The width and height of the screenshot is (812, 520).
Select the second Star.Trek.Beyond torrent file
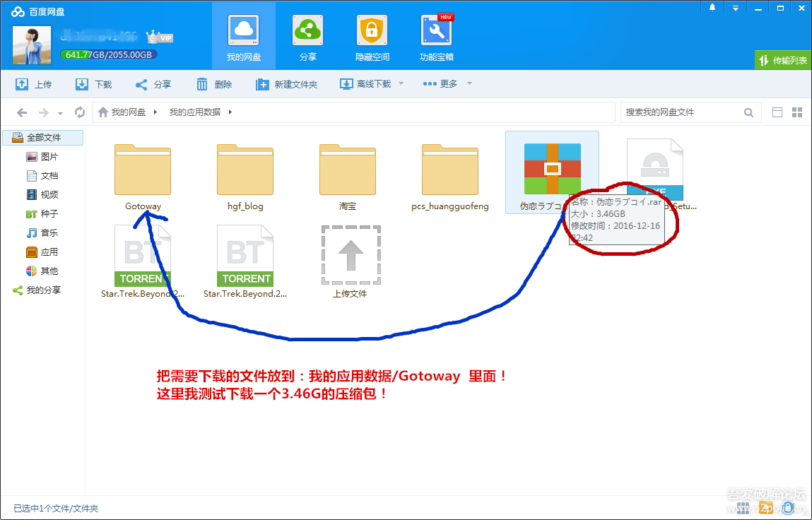(x=245, y=261)
